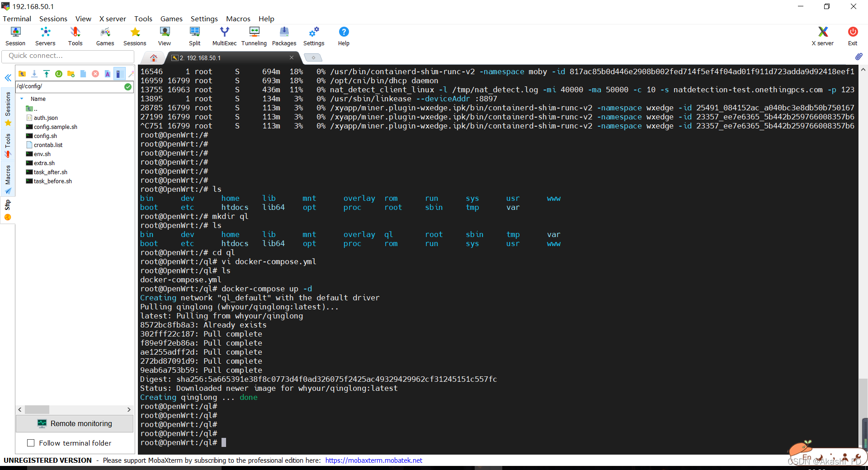Open the mobaxterm.mobatek.net subscription link

point(373,460)
